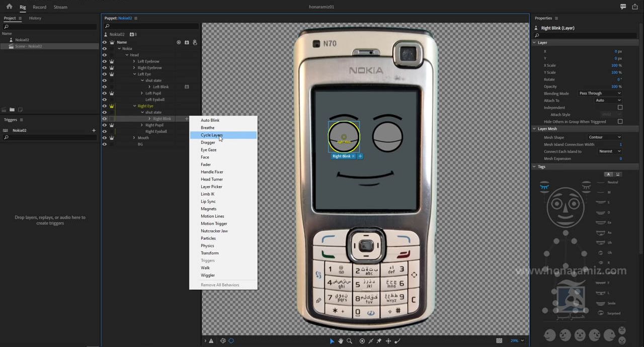Enable Hide Others in Group When Triggered
This screenshot has width=644, height=347.
click(x=620, y=121)
